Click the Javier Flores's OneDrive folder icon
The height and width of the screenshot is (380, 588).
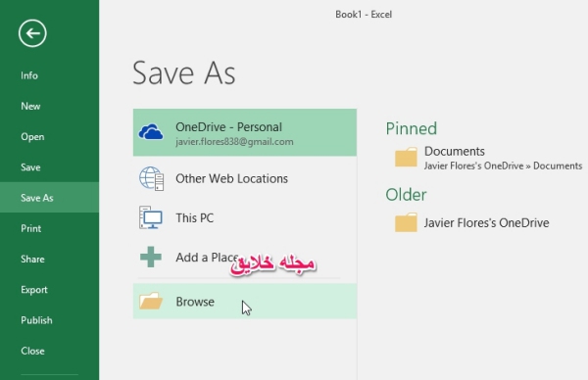coord(406,222)
